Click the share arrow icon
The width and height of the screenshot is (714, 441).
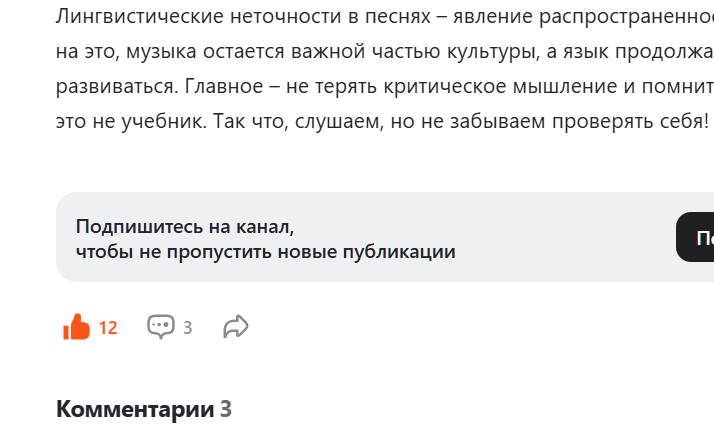click(x=236, y=326)
